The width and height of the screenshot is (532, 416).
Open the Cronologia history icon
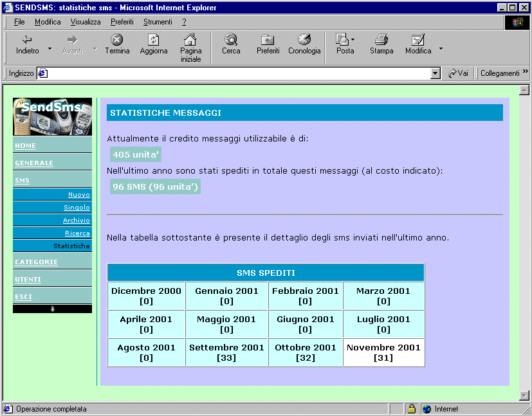click(x=304, y=39)
